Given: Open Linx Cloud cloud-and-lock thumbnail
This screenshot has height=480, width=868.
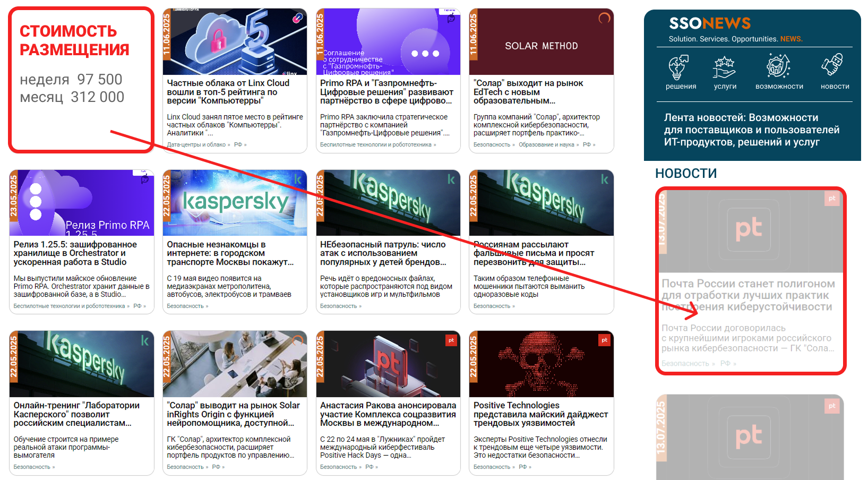Looking at the screenshot, I should point(235,42).
